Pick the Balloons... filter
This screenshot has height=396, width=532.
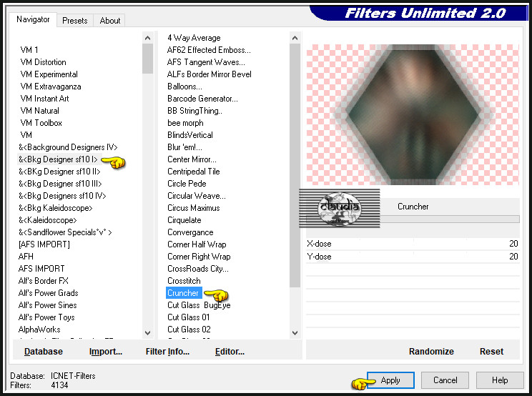pyautogui.click(x=184, y=86)
